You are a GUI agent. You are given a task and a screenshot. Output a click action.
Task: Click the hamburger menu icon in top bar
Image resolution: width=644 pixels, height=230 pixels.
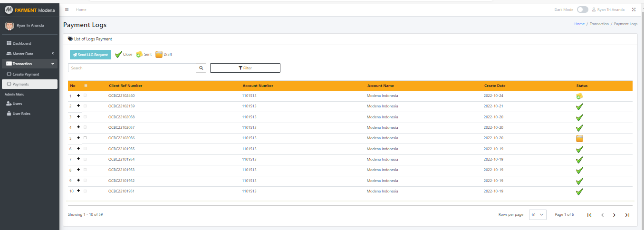67,10
